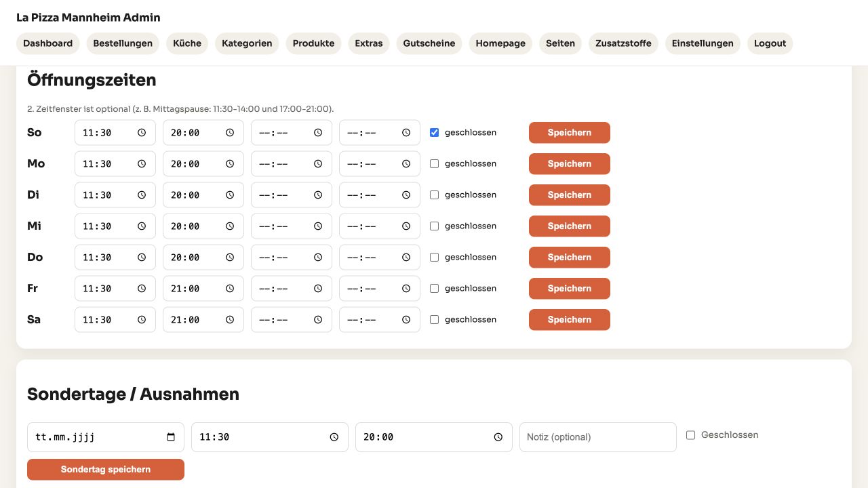Screen dimensions: 868x488
Task: Click clock icon in Fr fourth empty time field
Action: coord(406,289)
